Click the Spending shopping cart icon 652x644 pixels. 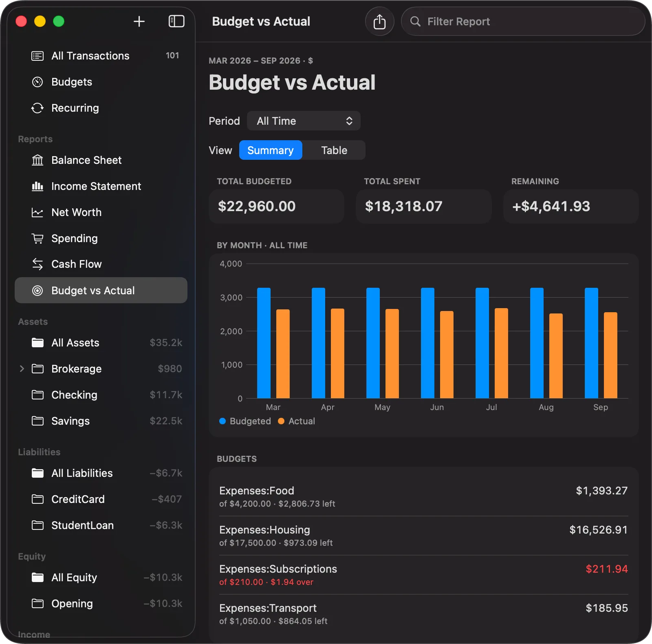37,238
